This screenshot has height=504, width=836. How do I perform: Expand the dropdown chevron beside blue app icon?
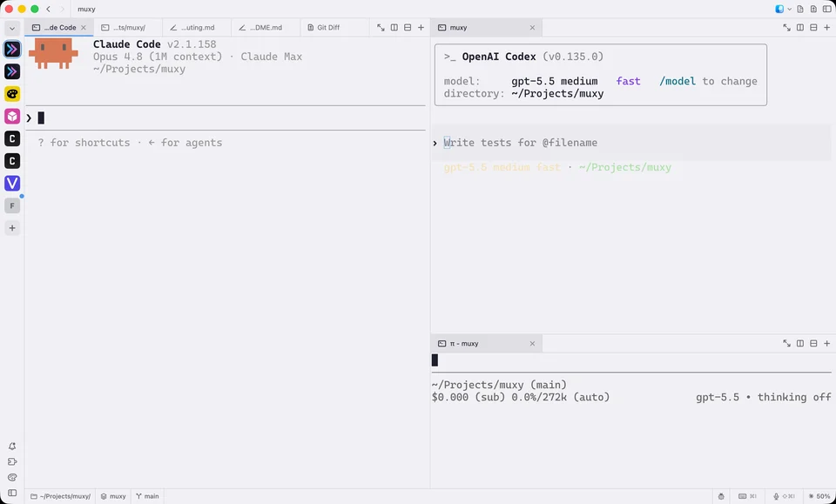coord(790,9)
